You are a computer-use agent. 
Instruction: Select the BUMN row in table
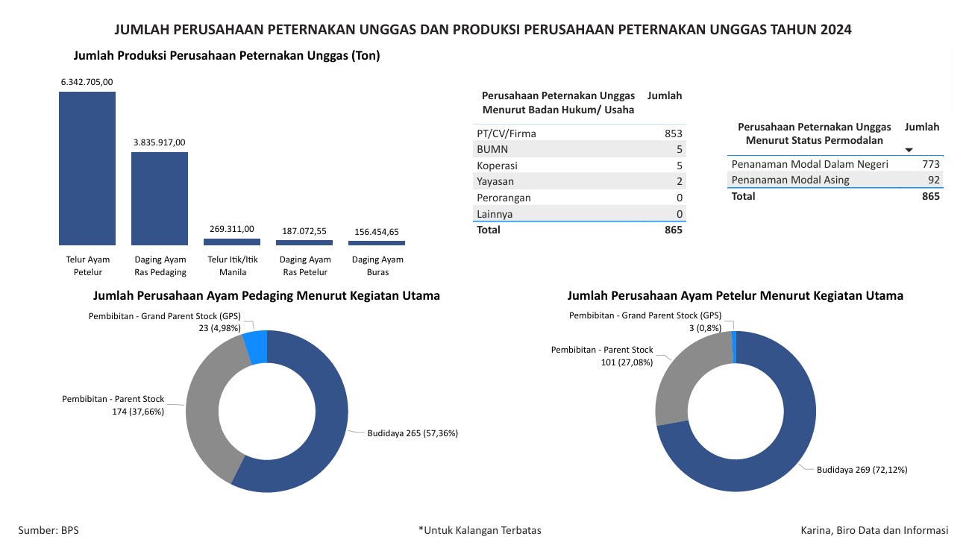click(x=580, y=149)
